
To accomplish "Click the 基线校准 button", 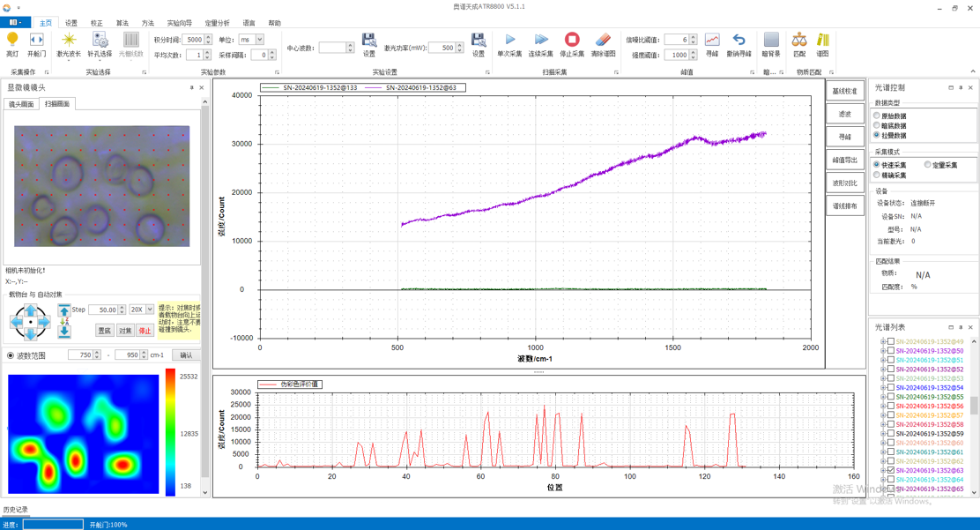I will coord(844,91).
